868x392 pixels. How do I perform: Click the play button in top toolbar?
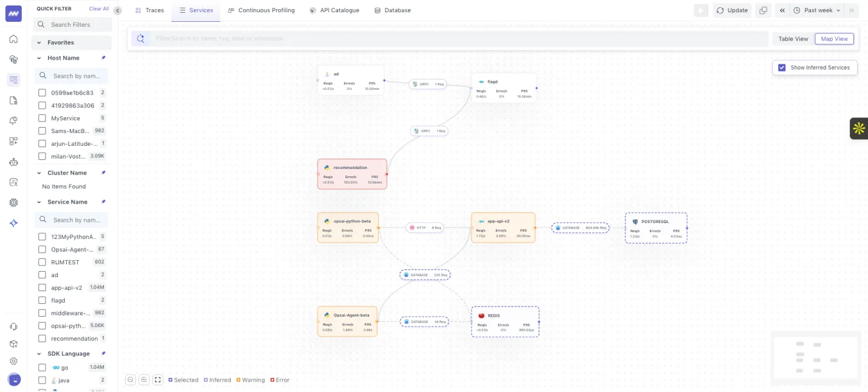click(x=701, y=10)
